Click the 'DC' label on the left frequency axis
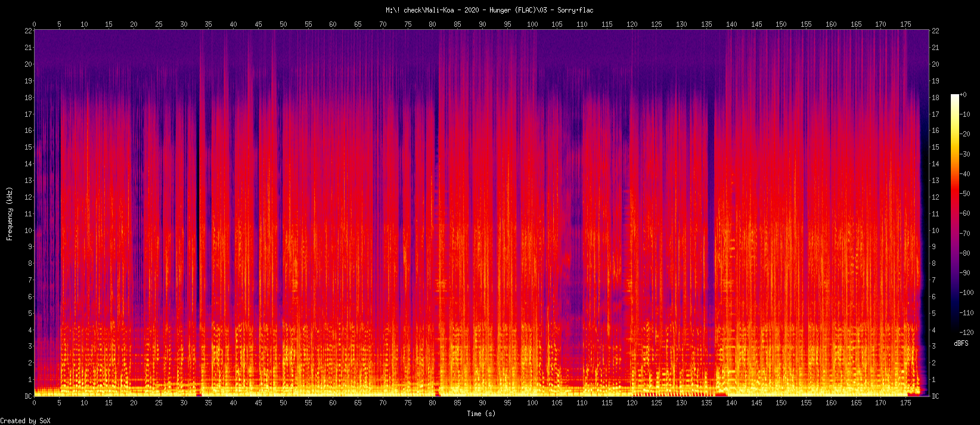This screenshot has height=425, width=980. (28, 396)
